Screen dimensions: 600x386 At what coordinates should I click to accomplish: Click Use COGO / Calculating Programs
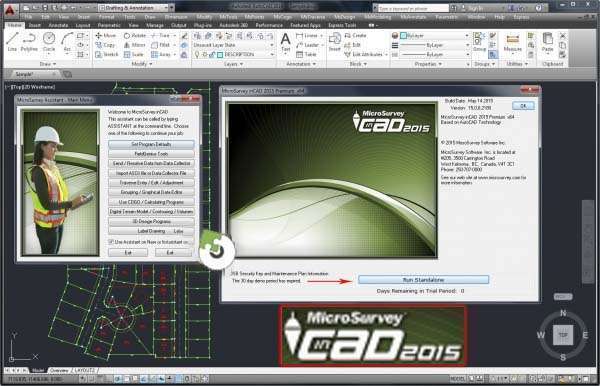[151, 202]
